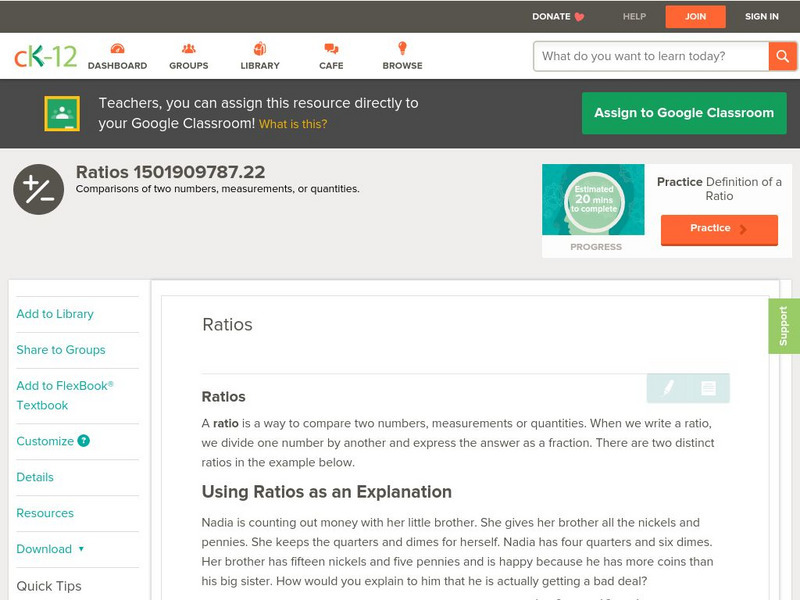Focus the 'What do you want to learn' search field
This screenshot has height=600, width=800.
pos(651,56)
